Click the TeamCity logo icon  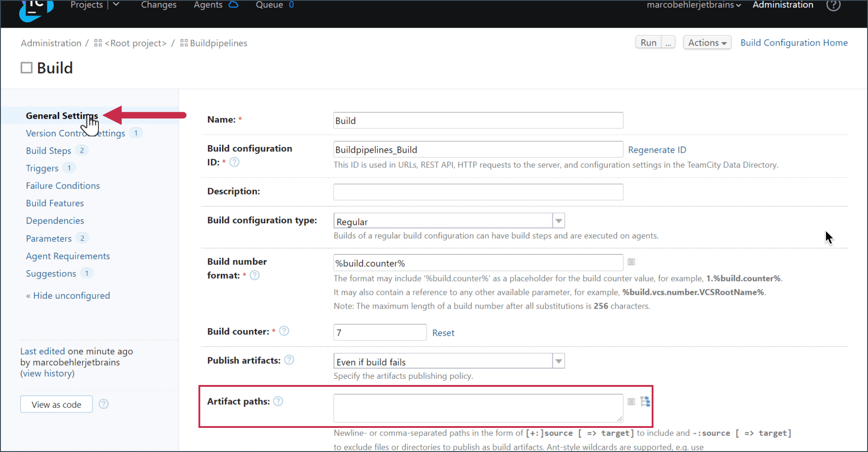coord(36,10)
